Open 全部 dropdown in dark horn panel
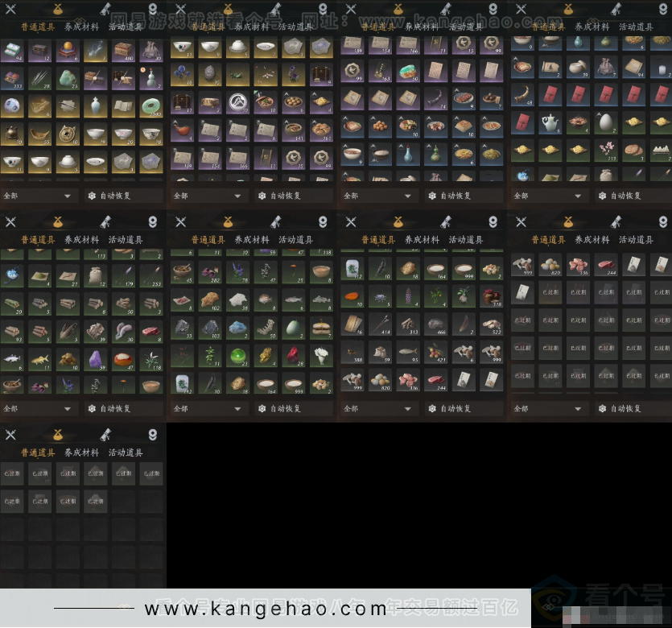Screen dimensions: 672x628 (380, 196)
